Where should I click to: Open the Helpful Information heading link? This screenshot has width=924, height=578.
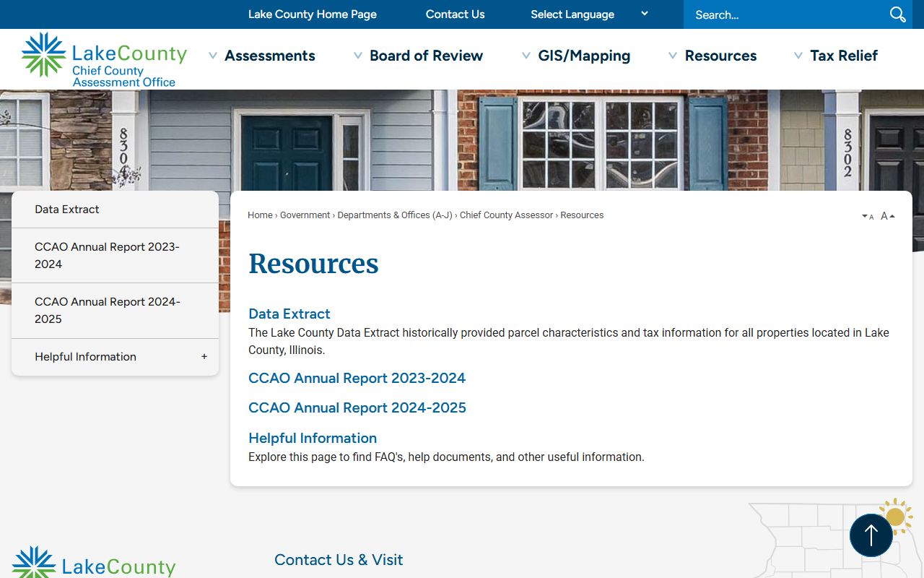313,439
